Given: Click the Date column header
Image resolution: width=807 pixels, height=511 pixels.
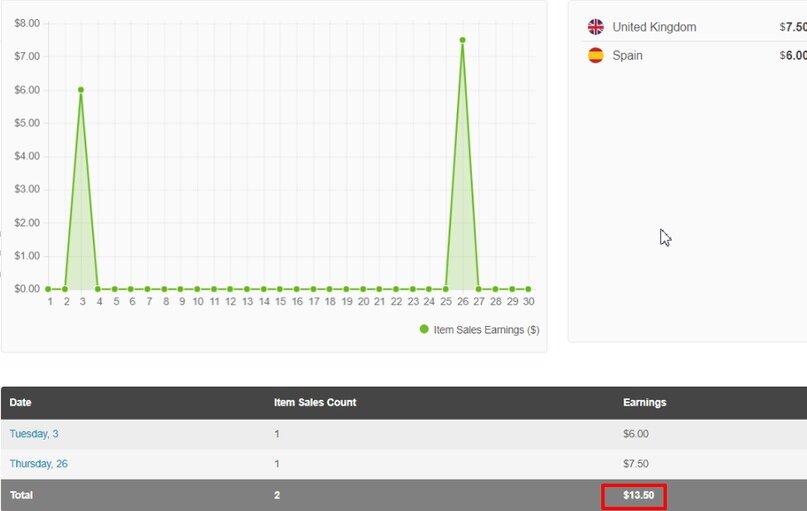Looking at the screenshot, I should click(x=21, y=402).
